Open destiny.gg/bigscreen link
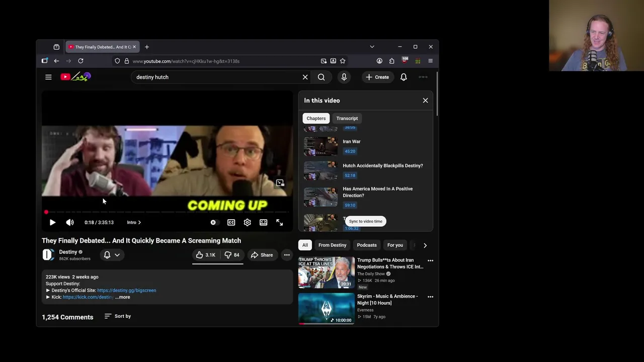The height and width of the screenshot is (362, 644). pos(126,290)
